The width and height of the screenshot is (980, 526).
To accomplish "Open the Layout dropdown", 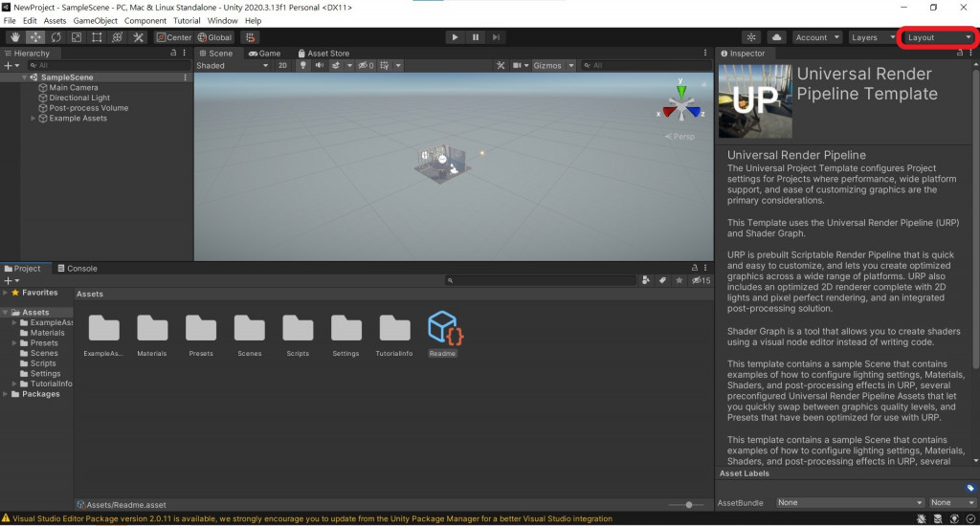I will pyautogui.click(x=938, y=37).
